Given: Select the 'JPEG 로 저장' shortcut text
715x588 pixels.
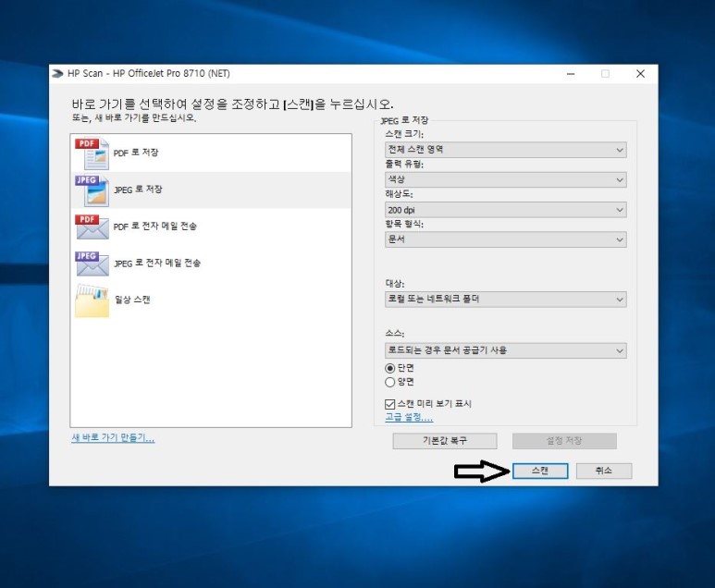Looking at the screenshot, I should (138, 190).
